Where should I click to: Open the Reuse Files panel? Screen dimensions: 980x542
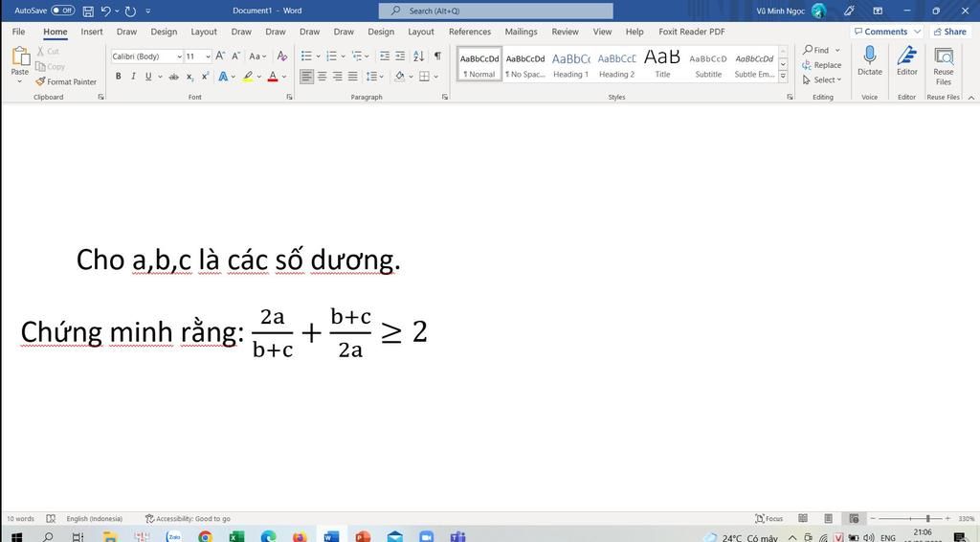(944, 66)
